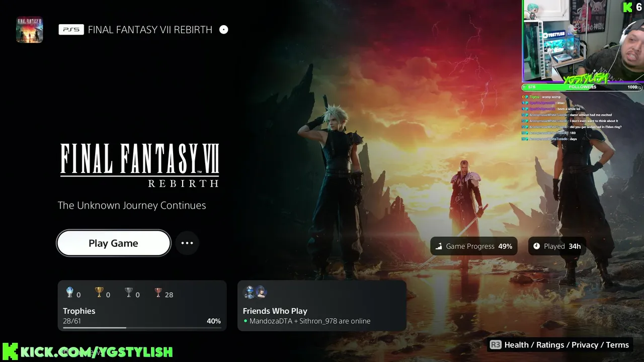
Task: Click the first friend avatar
Action: coord(249,292)
